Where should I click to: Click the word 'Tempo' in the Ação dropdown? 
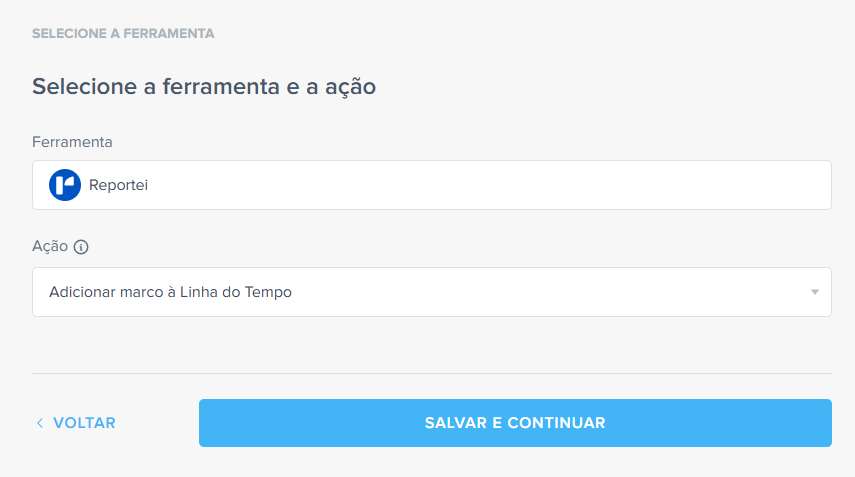268,292
